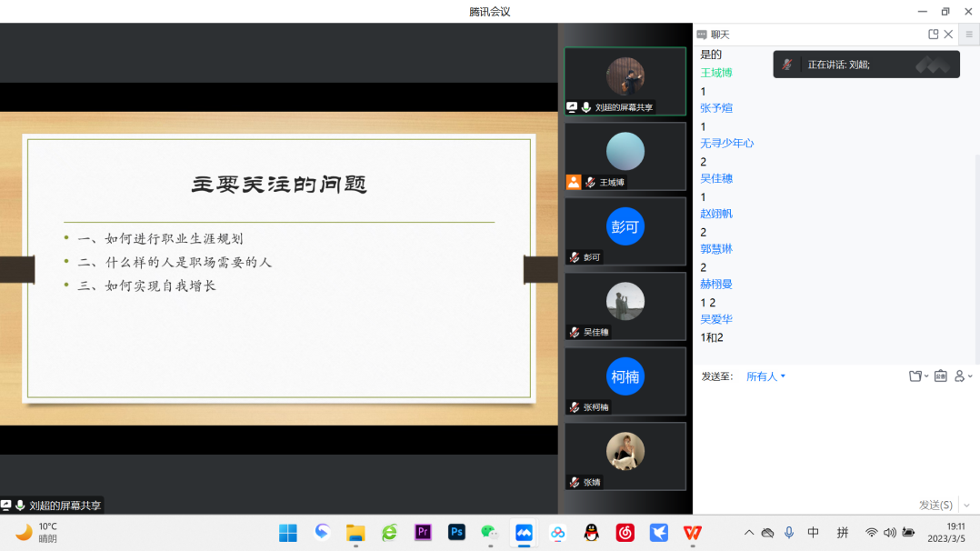Switch to the 聊天 panel tab
This screenshot has height=551, width=980.
coord(719,34)
